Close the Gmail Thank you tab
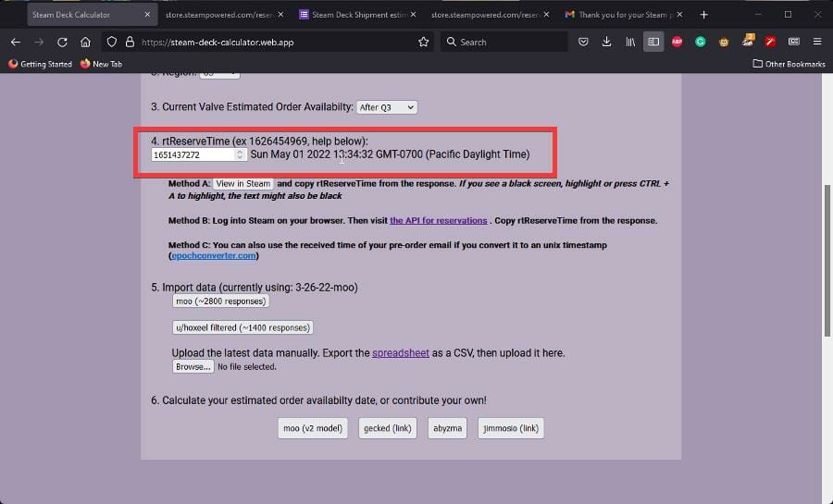Image resolution: width=833 pixels, height=504 pixels. 679,15
